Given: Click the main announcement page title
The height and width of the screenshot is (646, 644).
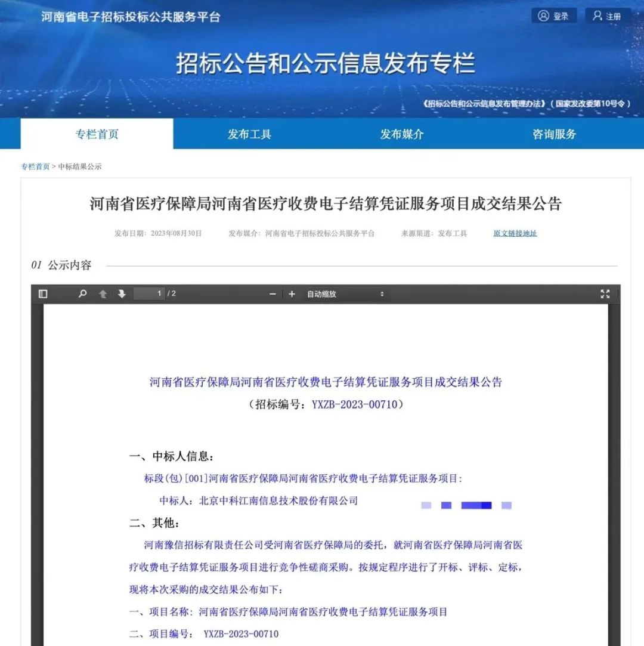Looking at the screenshot, I should coord(326,203).
